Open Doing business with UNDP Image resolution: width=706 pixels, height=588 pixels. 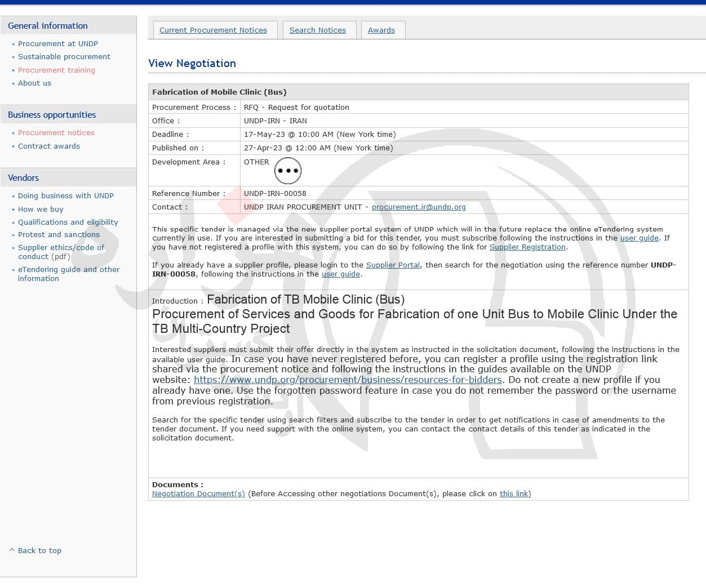coord(66,196)
